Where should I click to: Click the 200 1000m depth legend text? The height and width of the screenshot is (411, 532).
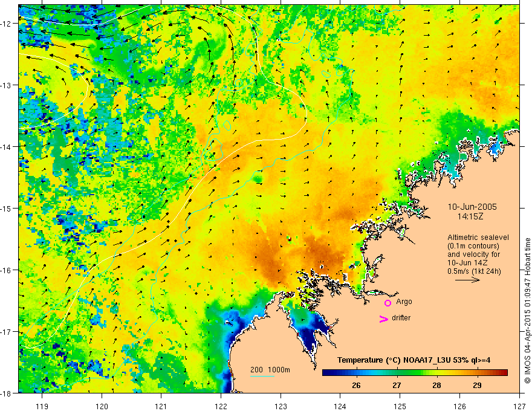pos(270,370)
